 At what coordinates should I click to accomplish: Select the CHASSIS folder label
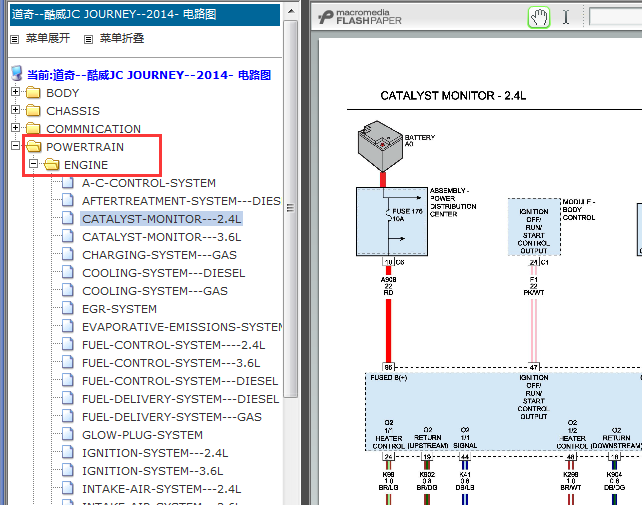click(x=73, y=111)
